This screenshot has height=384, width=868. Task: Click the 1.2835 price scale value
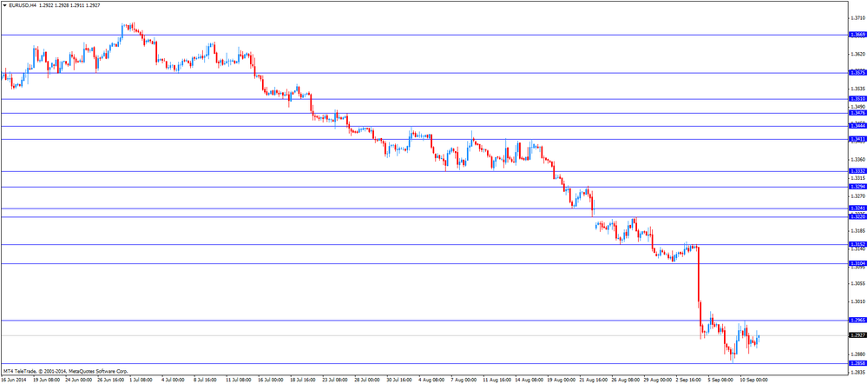[858, 373]
